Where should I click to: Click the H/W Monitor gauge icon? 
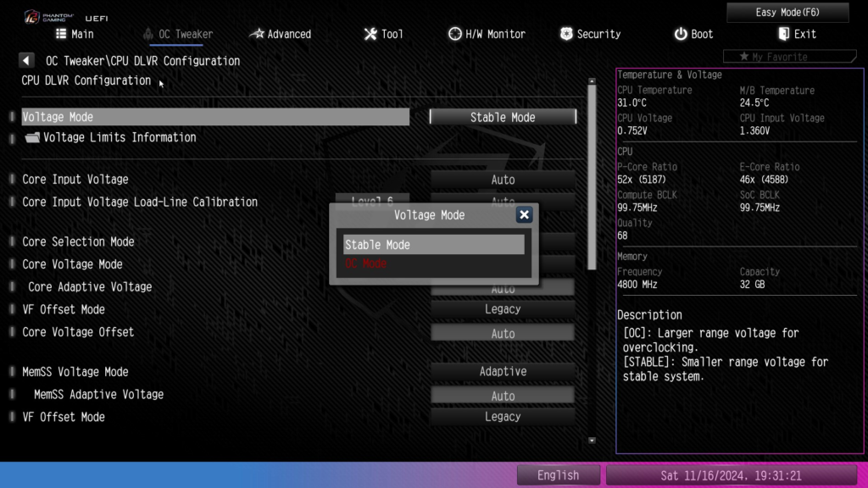coord(454,34)
